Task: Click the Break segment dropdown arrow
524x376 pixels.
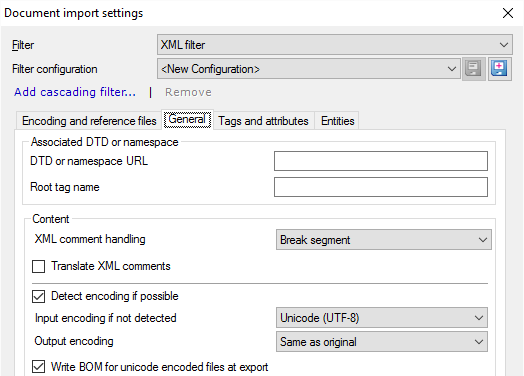Action: [x=483, y=240]
